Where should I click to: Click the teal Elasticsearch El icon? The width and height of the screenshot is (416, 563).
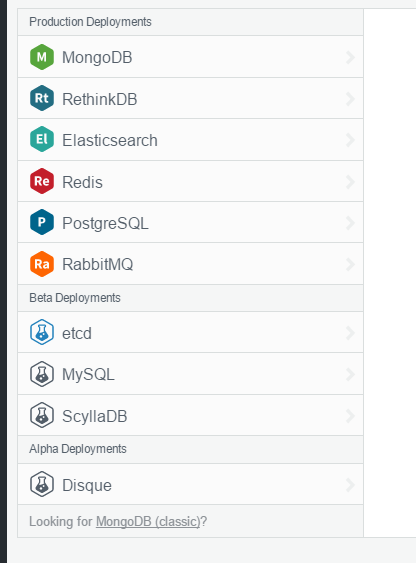pyautogui.click(x=42, y=139)
